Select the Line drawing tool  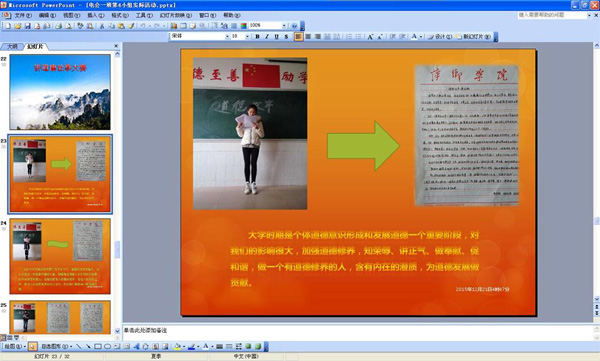[x=78, y=346]
